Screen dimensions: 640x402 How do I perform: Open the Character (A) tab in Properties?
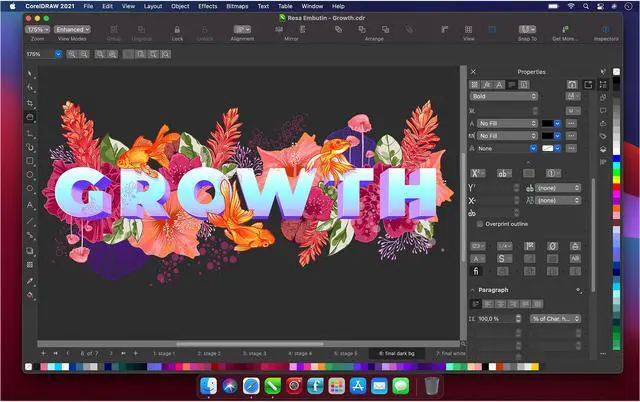click(x=499, y=84)
